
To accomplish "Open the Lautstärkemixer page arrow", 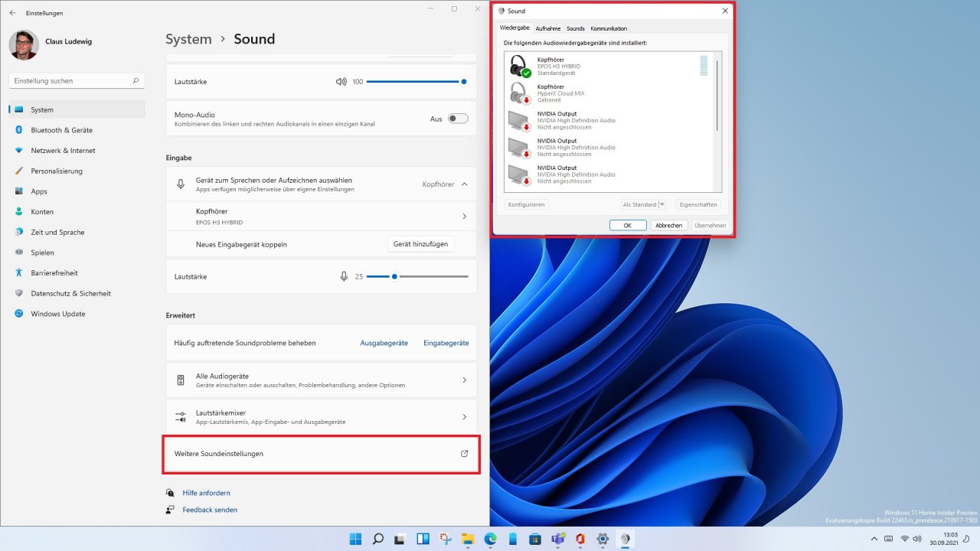I will [x=464, y=417].
